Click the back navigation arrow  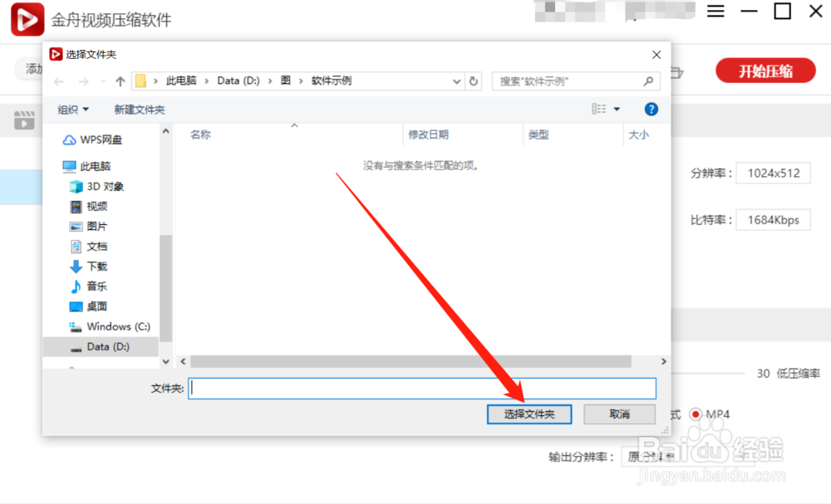click(x=59, y=81)
